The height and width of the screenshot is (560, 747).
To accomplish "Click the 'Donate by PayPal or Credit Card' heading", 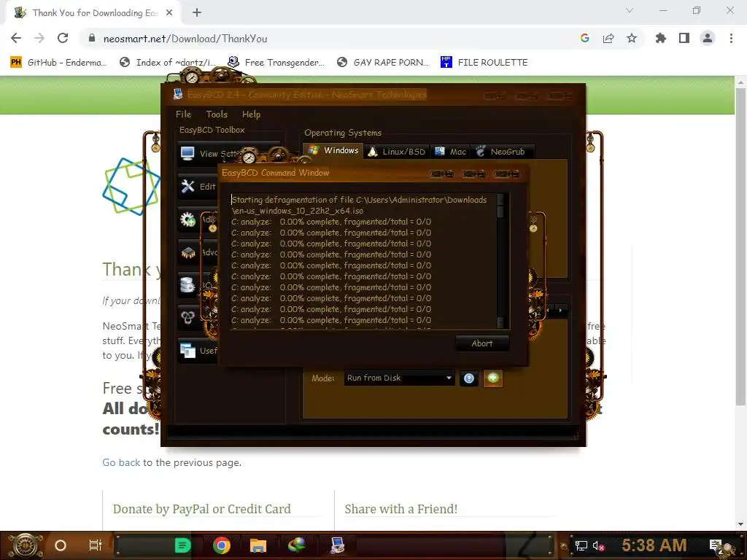I will tap(201, 509).
